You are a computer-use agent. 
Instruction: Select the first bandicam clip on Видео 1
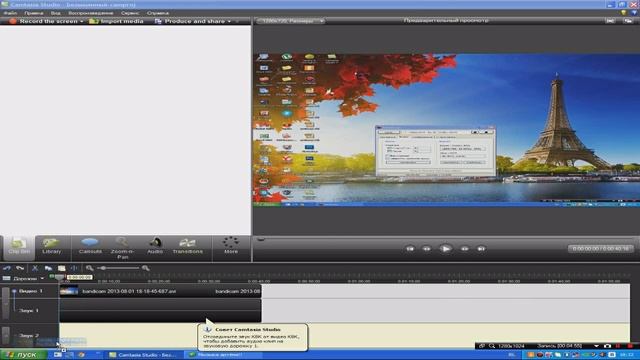pos(137,291)
